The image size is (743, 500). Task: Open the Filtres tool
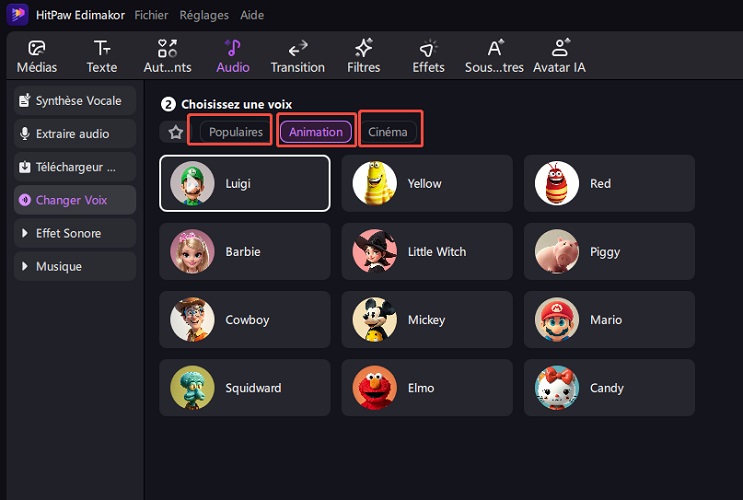pos(363,57)
